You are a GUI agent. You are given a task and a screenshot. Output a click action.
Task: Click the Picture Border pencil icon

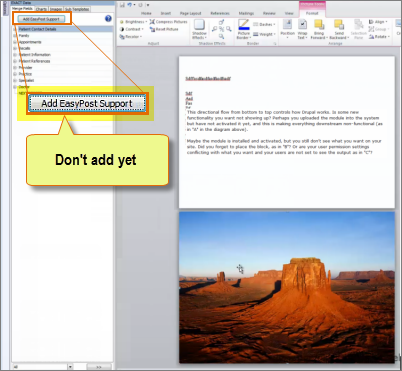(x=244, y=25)
